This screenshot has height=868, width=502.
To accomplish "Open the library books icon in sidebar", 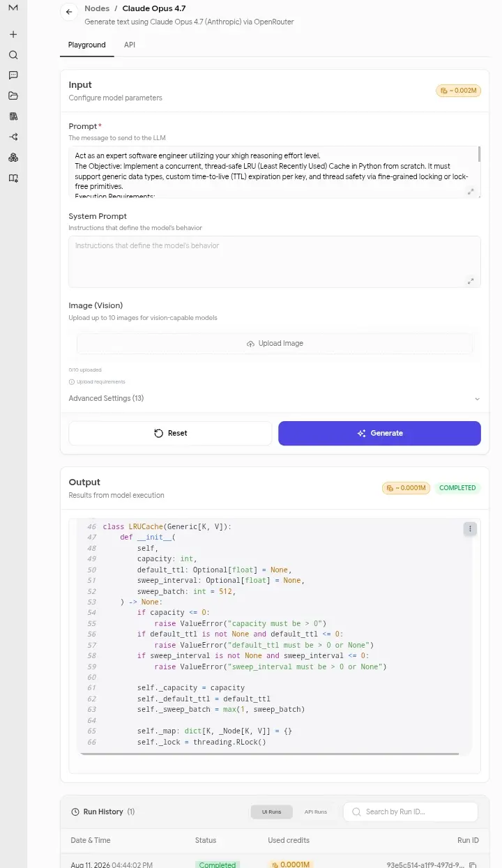I will (x=13, y=116).
